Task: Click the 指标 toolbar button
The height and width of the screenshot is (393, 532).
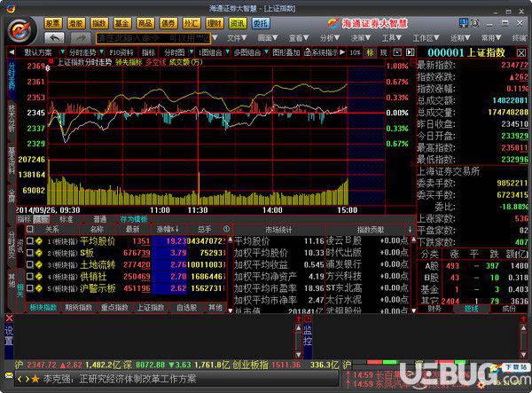Action: [148, 52]
